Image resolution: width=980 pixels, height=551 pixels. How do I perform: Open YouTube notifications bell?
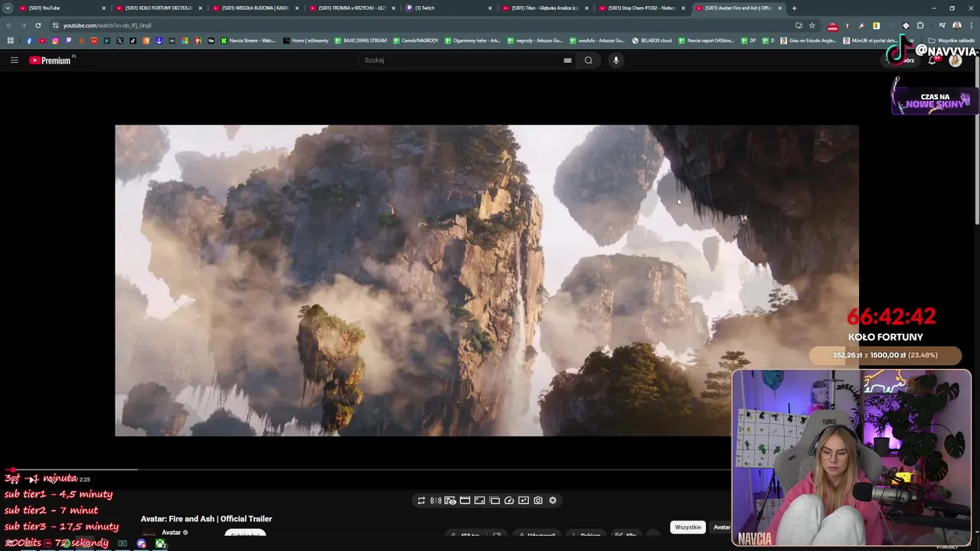coord(932,60)
